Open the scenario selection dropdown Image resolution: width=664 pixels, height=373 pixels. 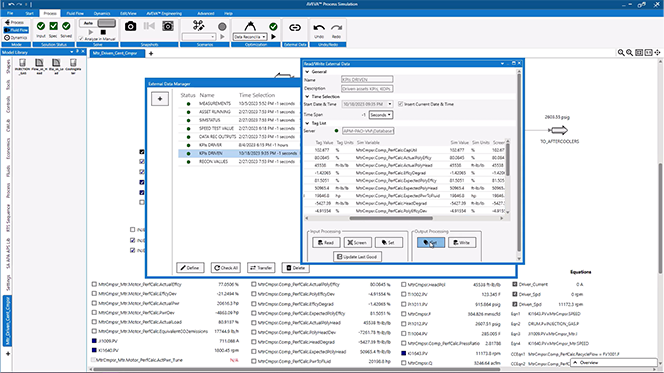point(199,37)
